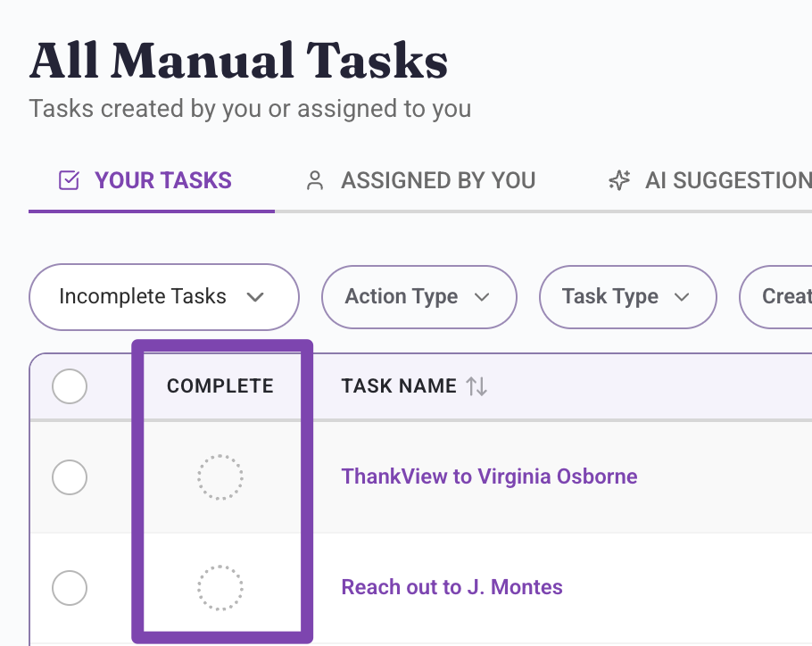
Task: Switch to the Your Tasks tab
Action: [152, 180]
